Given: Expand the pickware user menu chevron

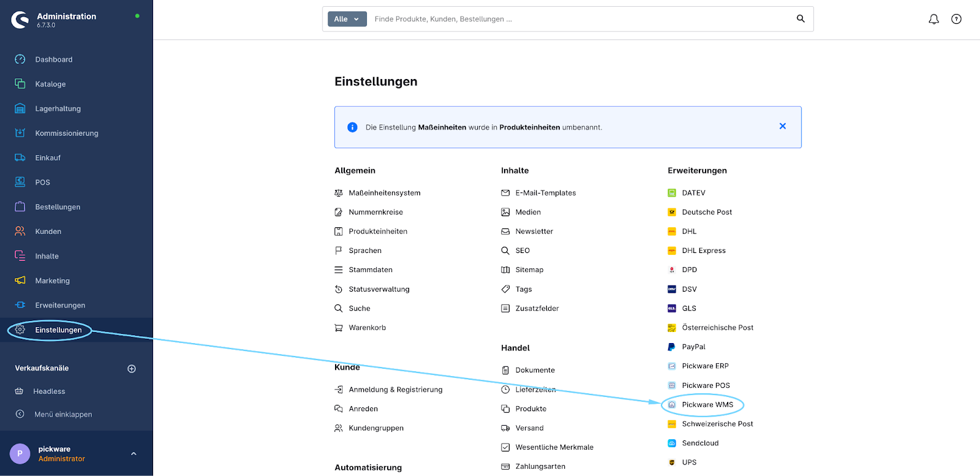Looking at the screenshot, I should (134, 454).
